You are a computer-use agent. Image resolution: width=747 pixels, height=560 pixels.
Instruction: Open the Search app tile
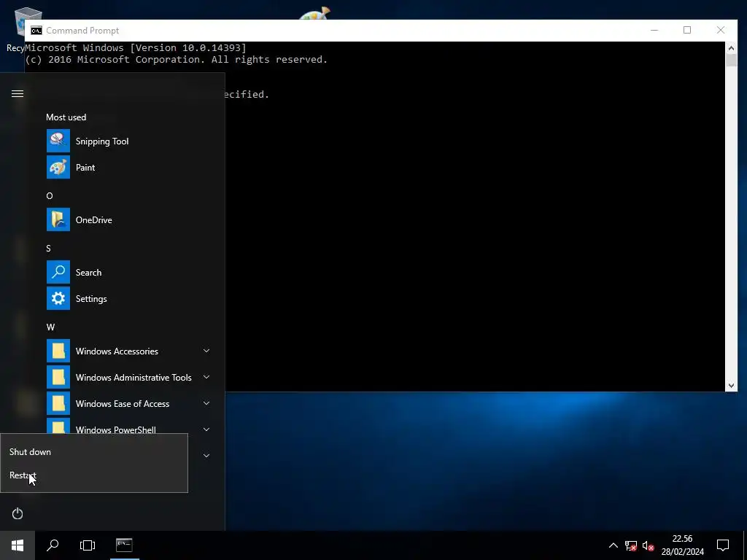click(x=58, y=272)
